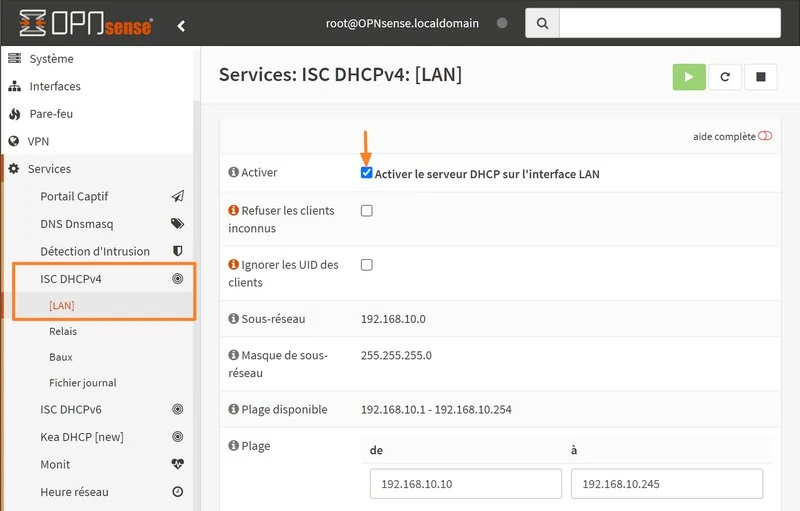Image resolution: width=800 pixels, height=511 pixels.
Task: Click the info icon beside Plage
Action: pyautogui.click(x=233, y=445)
